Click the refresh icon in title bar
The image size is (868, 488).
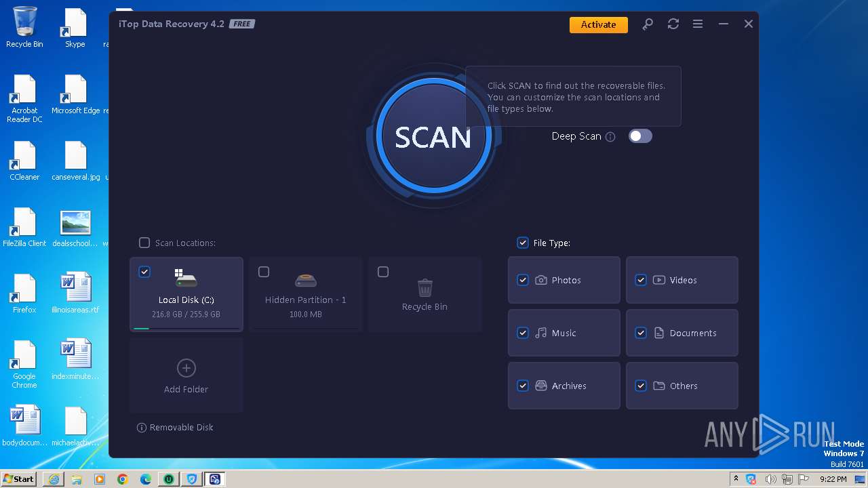673,24
